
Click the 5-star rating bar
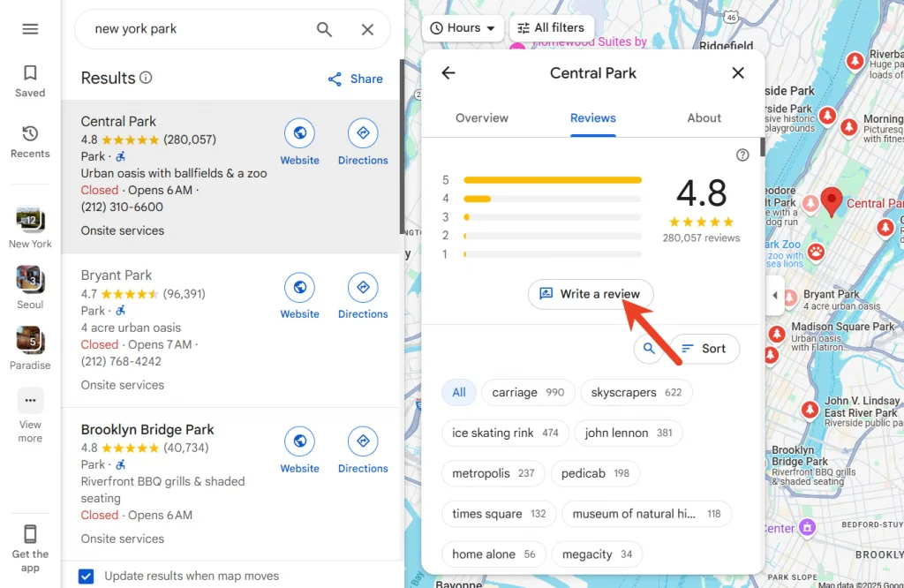tap(553, 180)
